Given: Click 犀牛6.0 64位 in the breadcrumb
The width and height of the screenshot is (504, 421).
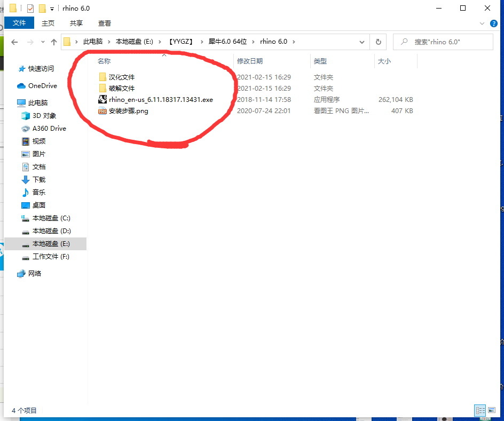Looking at the screenshot, I should tap(227, 42).
